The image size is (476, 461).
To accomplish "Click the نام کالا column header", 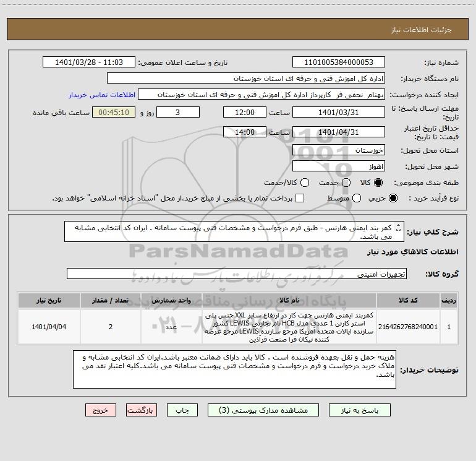I will pyautogui.click(x=289, y=300).
